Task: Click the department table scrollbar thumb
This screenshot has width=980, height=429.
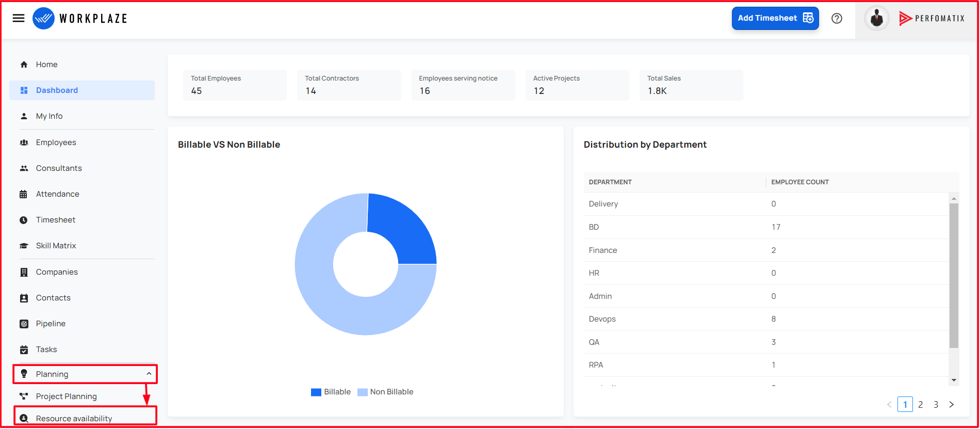Action: pos(954,276)
